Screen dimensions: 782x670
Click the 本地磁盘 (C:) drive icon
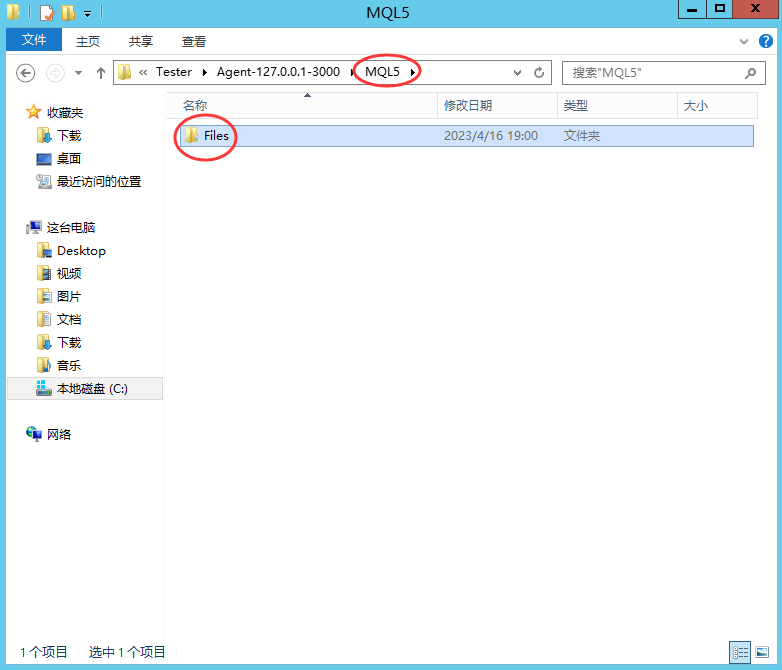[x=44, y=388]
